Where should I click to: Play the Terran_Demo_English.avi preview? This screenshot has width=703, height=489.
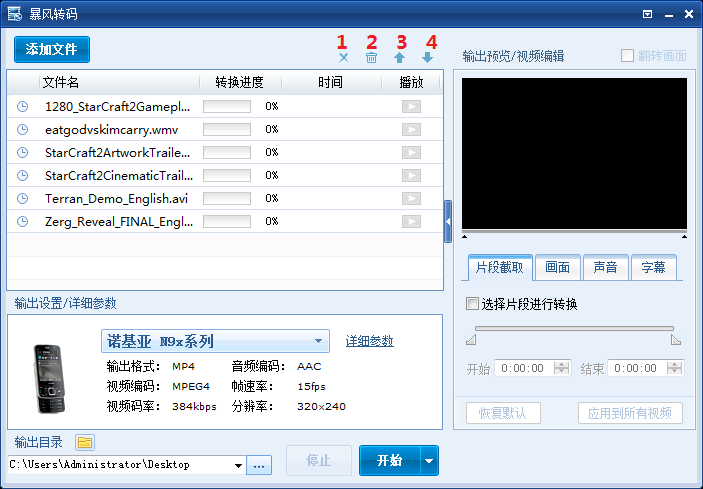(x=411, y=198)
